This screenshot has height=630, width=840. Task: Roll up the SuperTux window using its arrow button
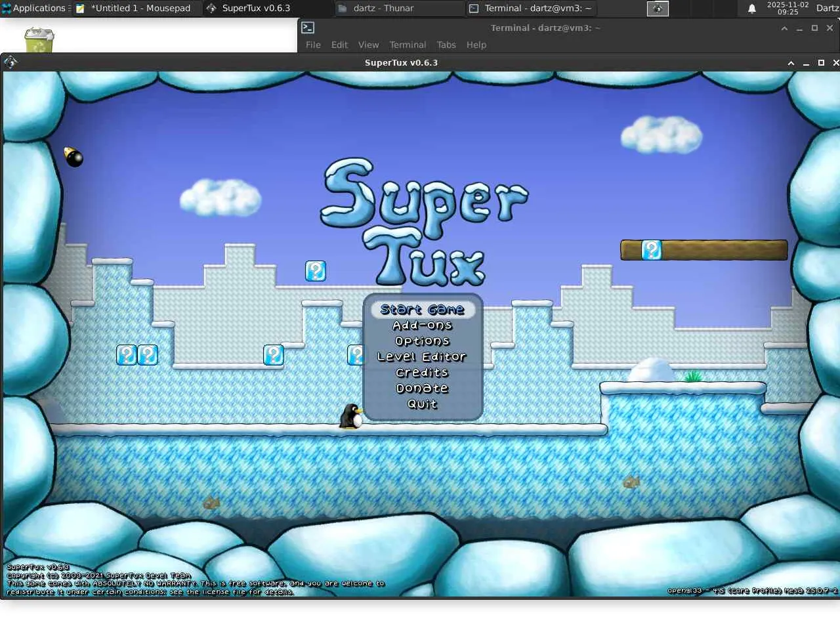tap(791, 63)
